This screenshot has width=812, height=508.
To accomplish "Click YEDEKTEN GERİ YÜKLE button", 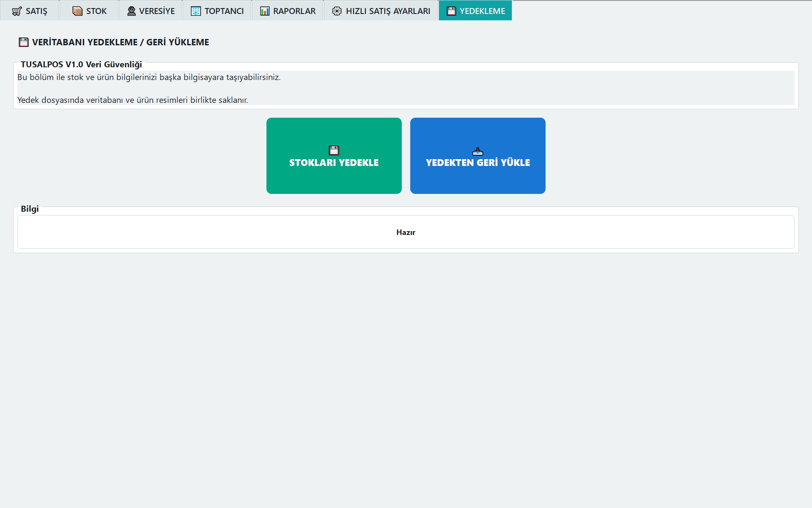I will click(x=478, y=156).
